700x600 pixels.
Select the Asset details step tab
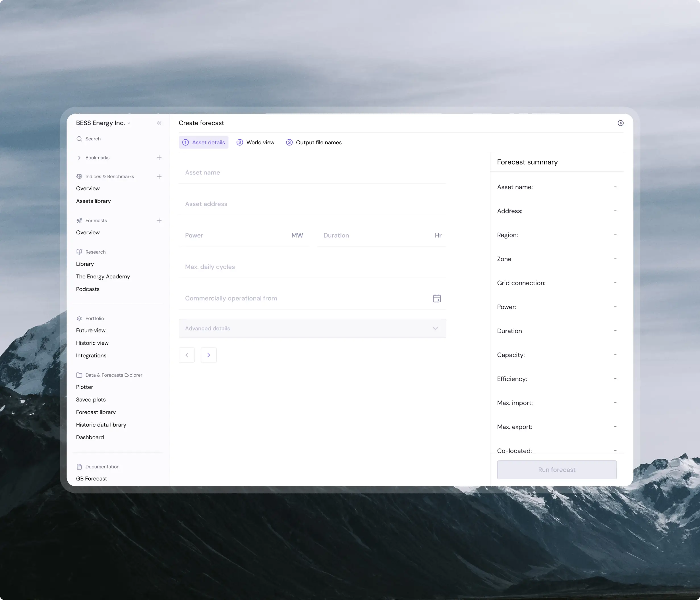pyautogui.click(x=204, y=143)
